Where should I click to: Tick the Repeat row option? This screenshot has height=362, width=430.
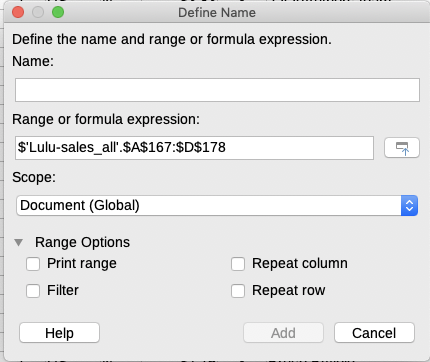click(238, 291)
